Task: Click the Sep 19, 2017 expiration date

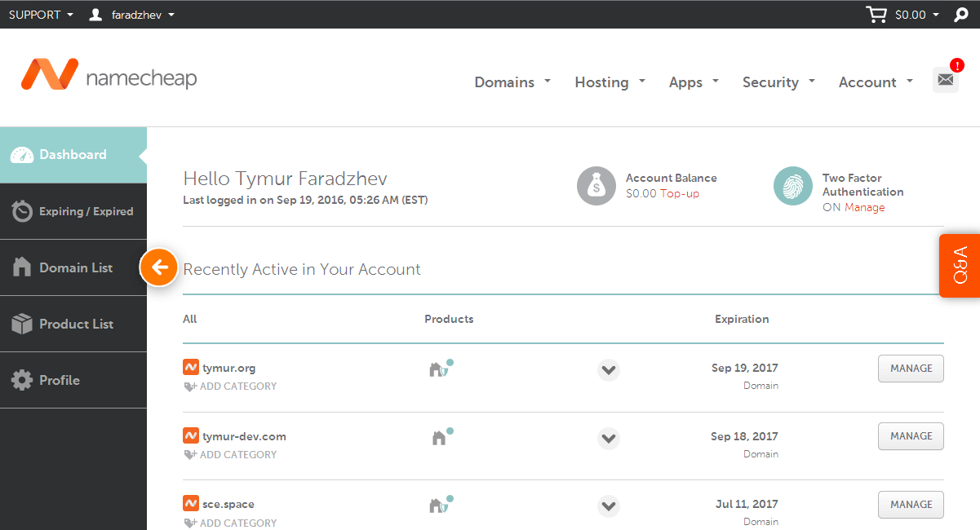Action: click(x=745, y=368)
